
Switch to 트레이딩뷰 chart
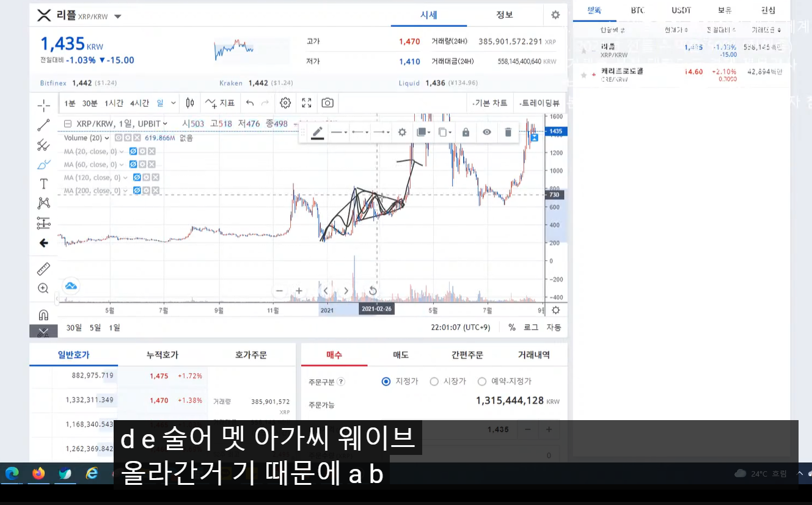(540, 103)
